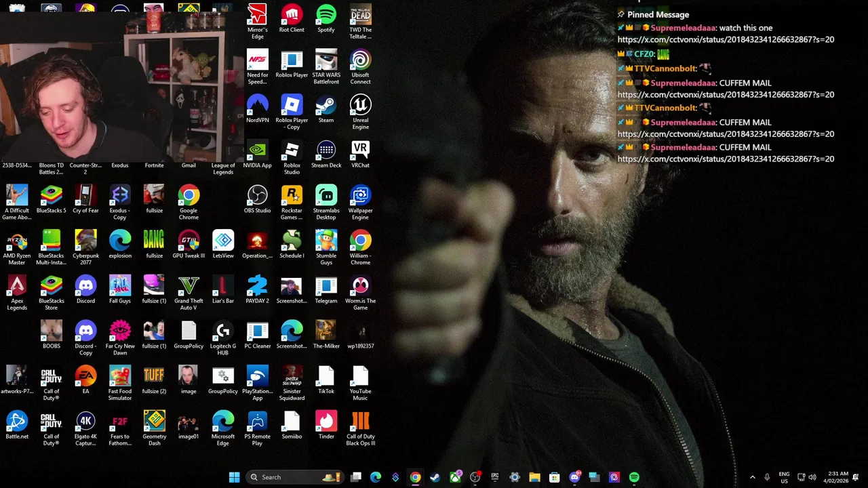
Task: Select the NVIDIA App icon
Action: (x=257, y=154)
